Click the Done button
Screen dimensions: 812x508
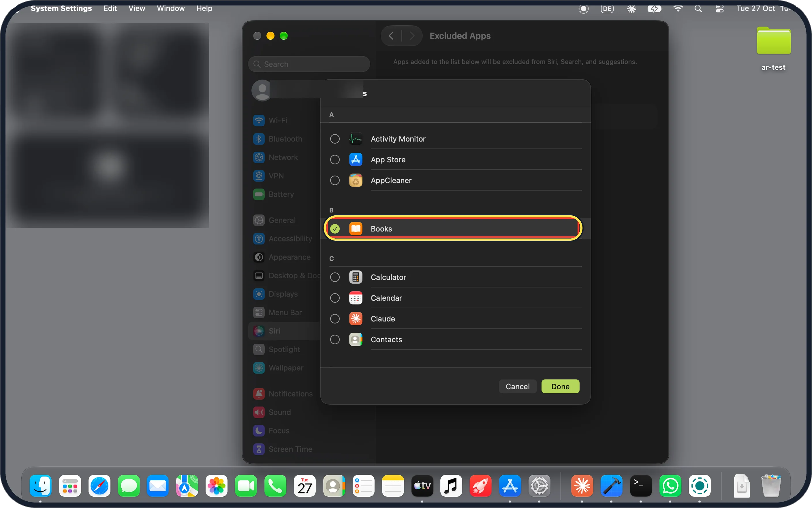560,386
